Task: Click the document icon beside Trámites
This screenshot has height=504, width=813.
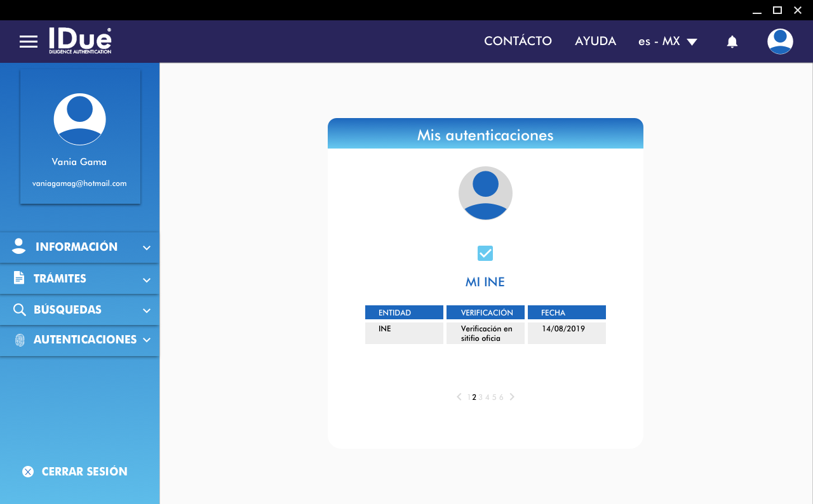Action: 19,278
